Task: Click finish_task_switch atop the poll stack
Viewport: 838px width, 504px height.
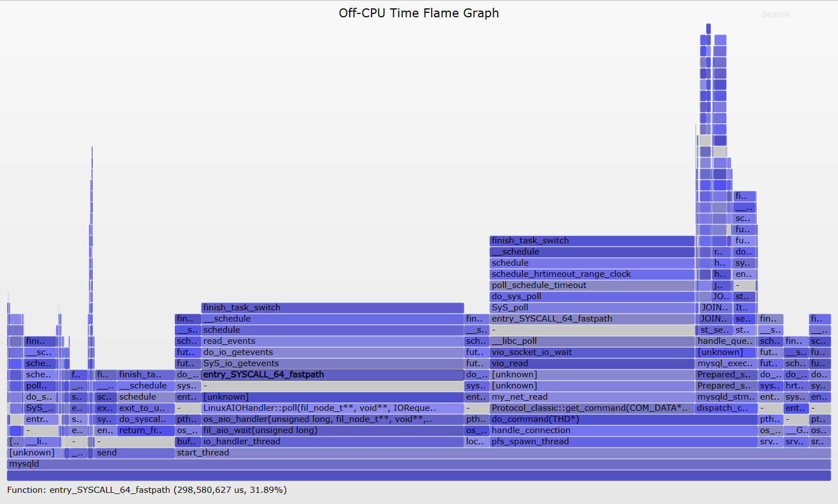Action: pyautogui.click(x=592, y=241)
